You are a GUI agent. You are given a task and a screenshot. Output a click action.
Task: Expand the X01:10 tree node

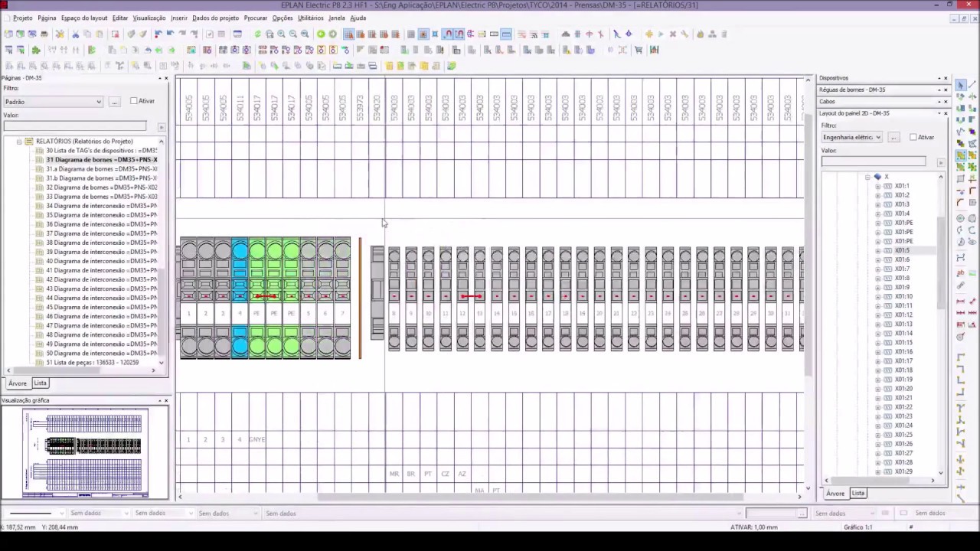[878, 296]
